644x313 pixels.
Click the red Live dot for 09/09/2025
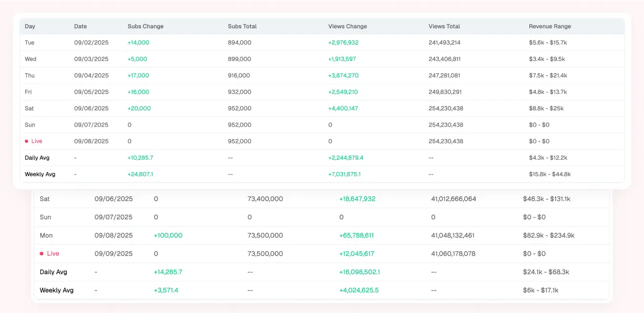(42, 254)
